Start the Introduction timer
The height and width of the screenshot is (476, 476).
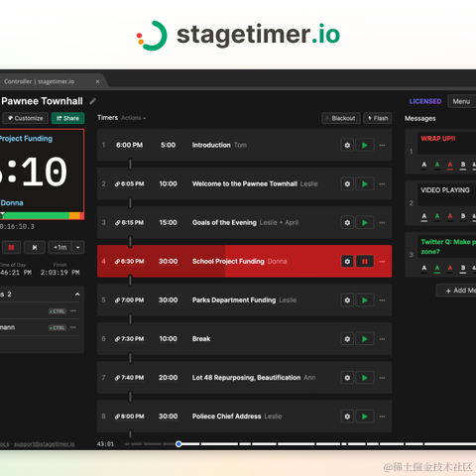click(x=365, y=145)
